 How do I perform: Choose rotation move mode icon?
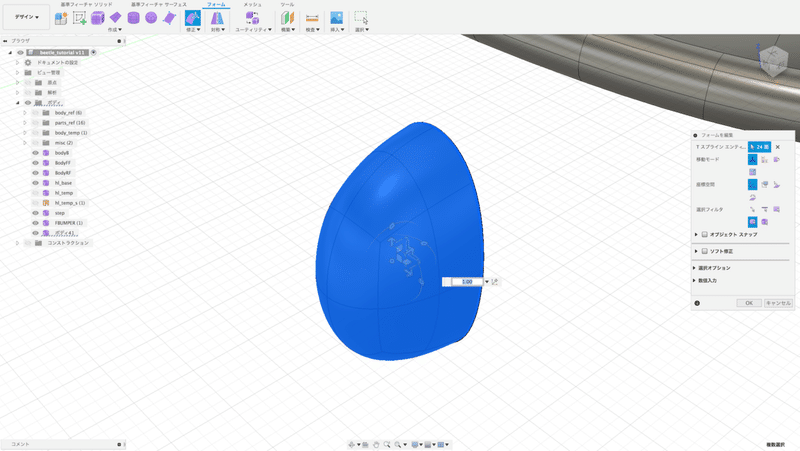[x=777, y=160]
